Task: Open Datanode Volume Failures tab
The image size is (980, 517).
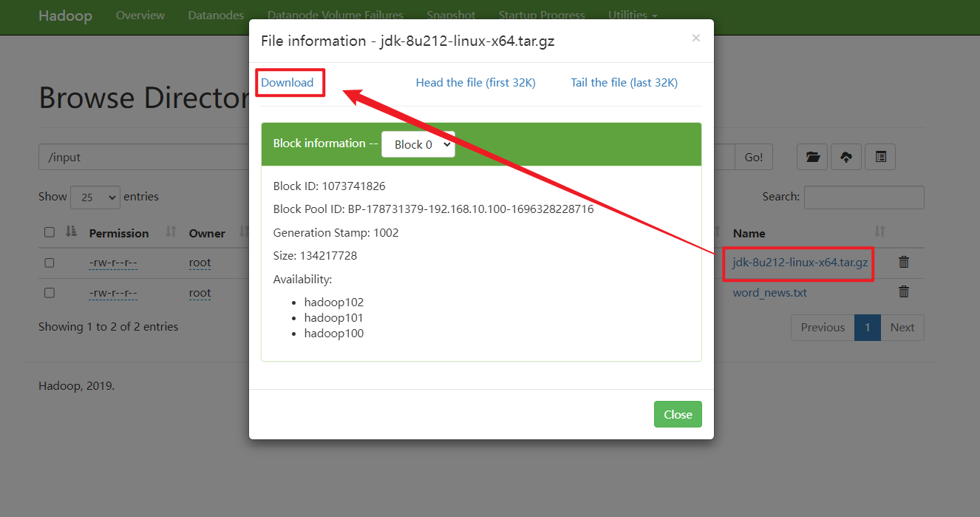Action: point(336,15)
